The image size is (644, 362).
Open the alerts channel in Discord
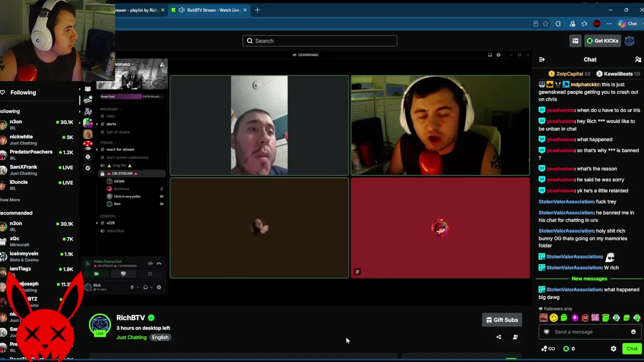click(x=131, y=124)
